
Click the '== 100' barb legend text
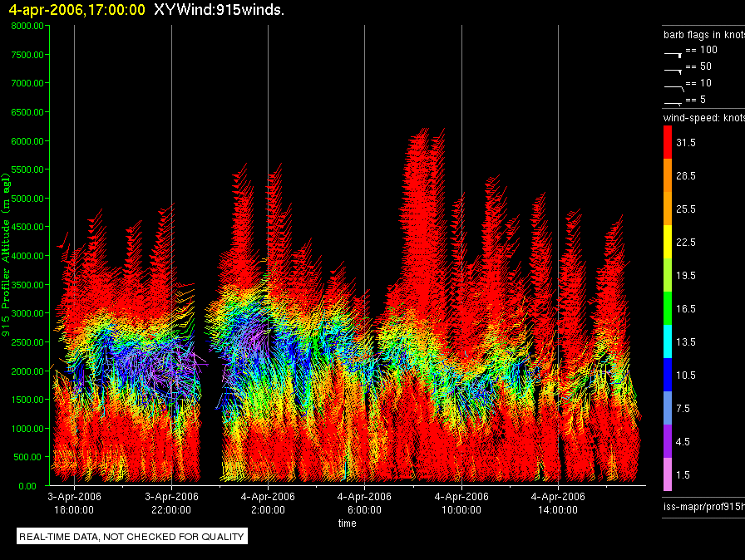(701, 50)
